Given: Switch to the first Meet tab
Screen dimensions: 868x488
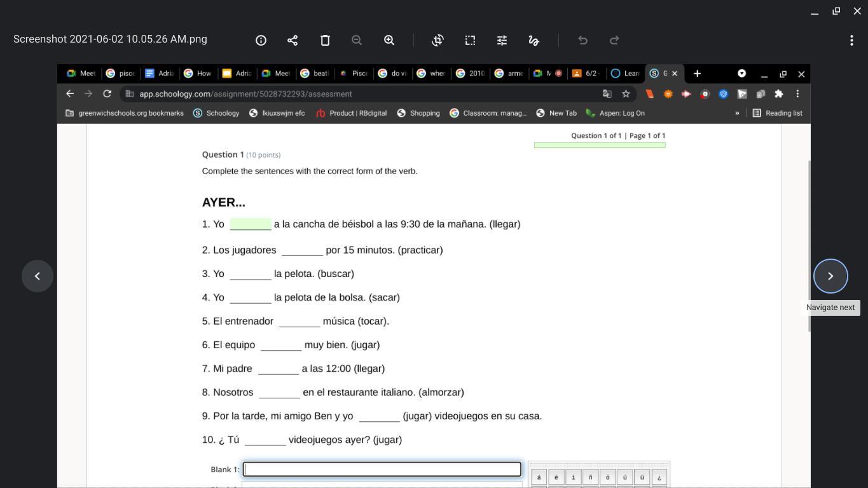Looking at the screenshot, I should [81, 74].
